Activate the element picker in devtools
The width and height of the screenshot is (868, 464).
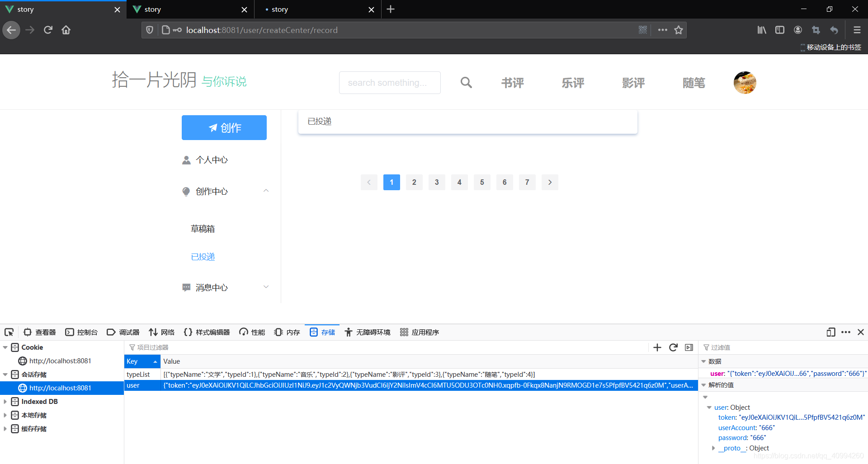coord(9,332)
